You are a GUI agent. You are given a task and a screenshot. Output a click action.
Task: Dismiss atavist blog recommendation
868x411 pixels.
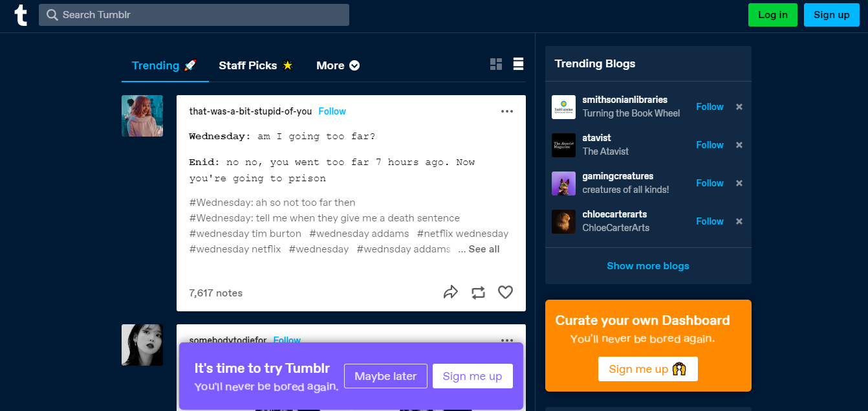(x=739, y=145)
